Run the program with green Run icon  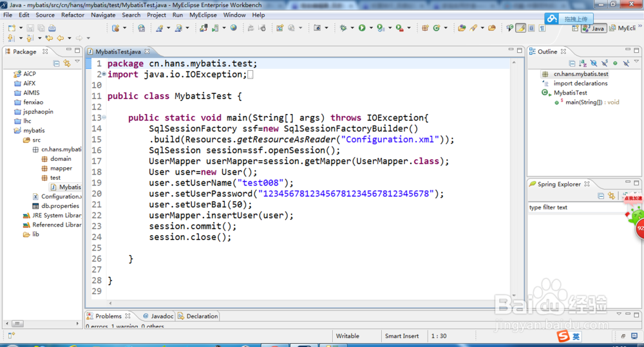(362, 28)
